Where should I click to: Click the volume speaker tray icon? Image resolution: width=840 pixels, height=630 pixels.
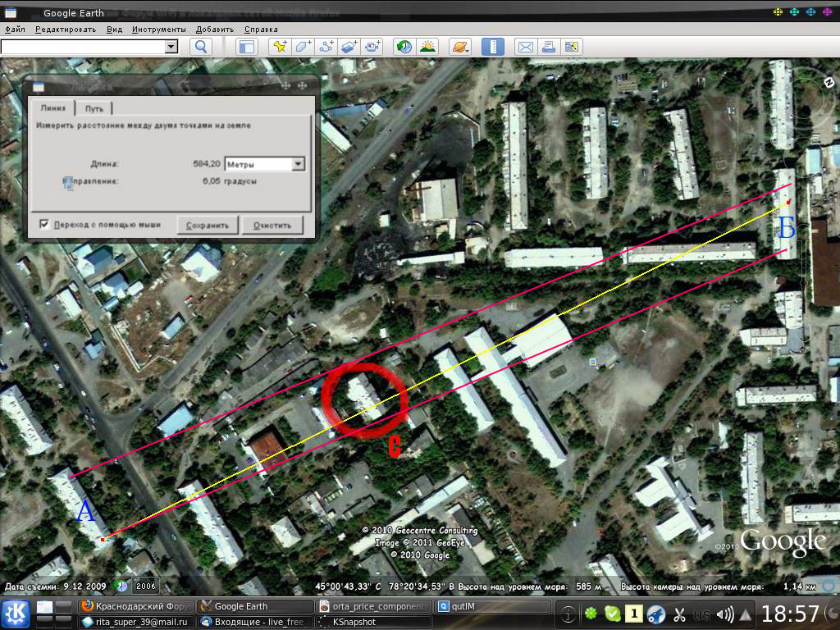pyautogui.click(x=724, y=614)
